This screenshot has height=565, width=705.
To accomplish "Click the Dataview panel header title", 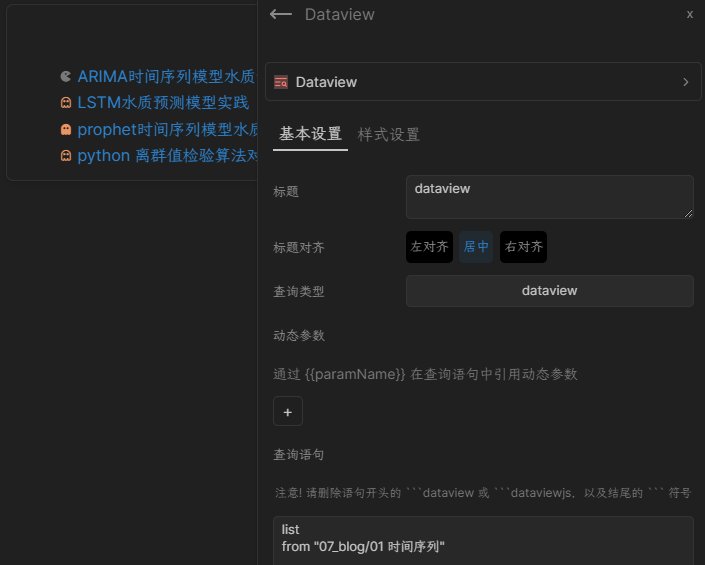I will click(x=339, y=14).
